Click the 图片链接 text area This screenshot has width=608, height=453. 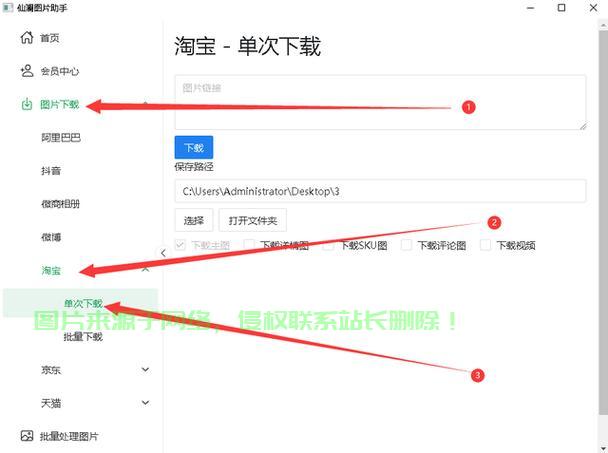click(x=380, y=102)
